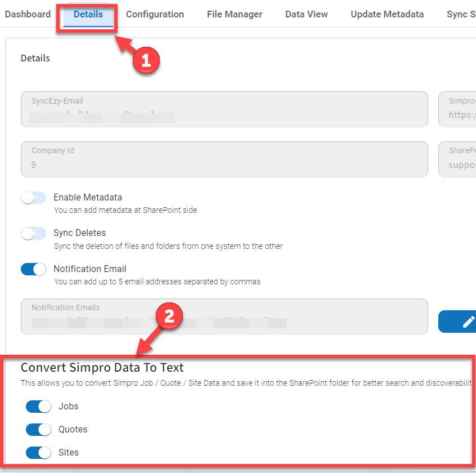Click the SyncEzy-Email field
This screenshot has height=473, width=476.
coord(224,109)
